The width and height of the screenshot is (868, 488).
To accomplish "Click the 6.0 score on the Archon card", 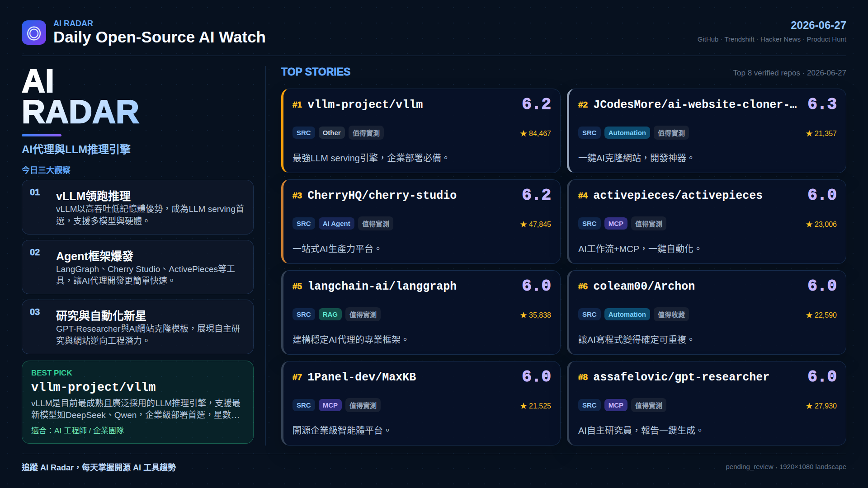I will (822, 286).
